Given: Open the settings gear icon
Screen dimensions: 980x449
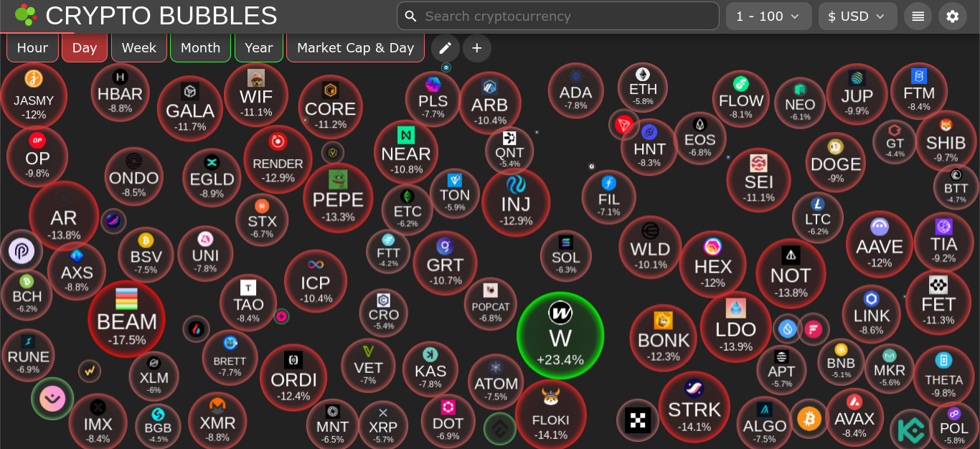Looking at the screenshot, I should pyautogui.click(x=952, y=16).
